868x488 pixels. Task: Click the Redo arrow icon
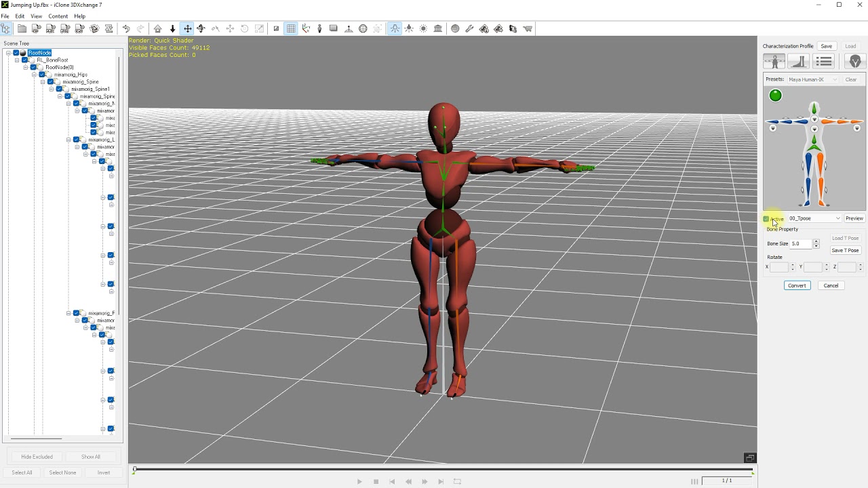tap(140, 28)
